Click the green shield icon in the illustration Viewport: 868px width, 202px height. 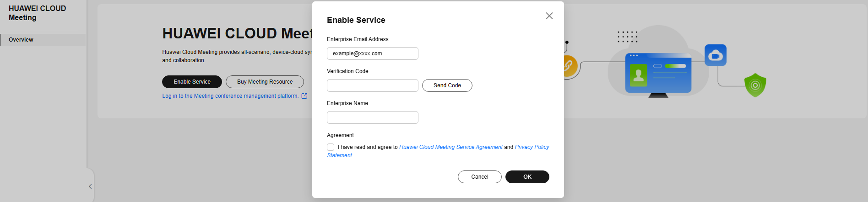point(755,85)
